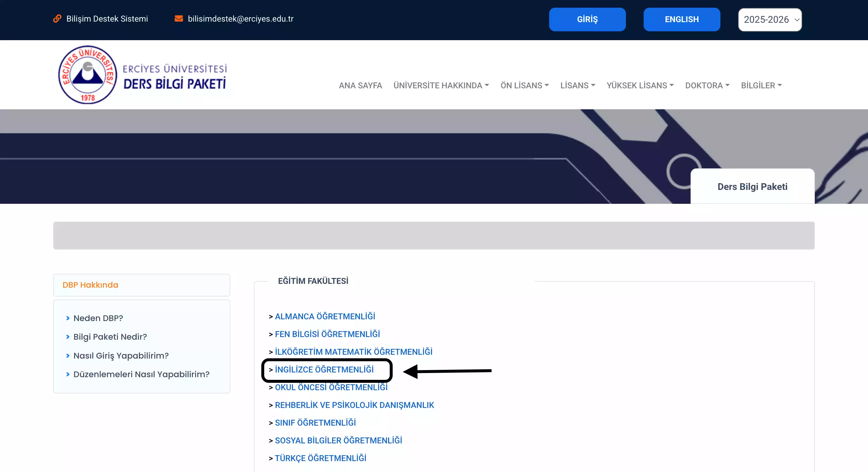This screenshot has height=472, width=868.
Task: Open the 2025-2026 academic year dropdown
Action: [770, 19]
